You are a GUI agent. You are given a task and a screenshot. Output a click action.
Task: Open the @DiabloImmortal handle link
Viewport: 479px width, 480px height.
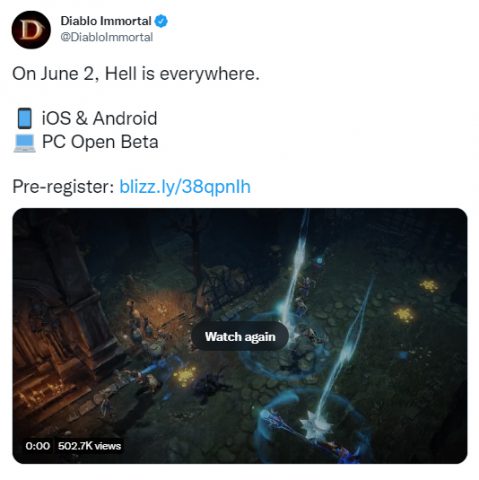click(106, 37)
